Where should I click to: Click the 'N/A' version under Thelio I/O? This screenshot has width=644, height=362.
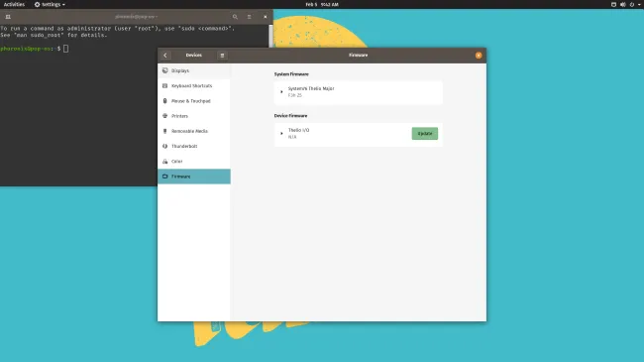(292, 137)
